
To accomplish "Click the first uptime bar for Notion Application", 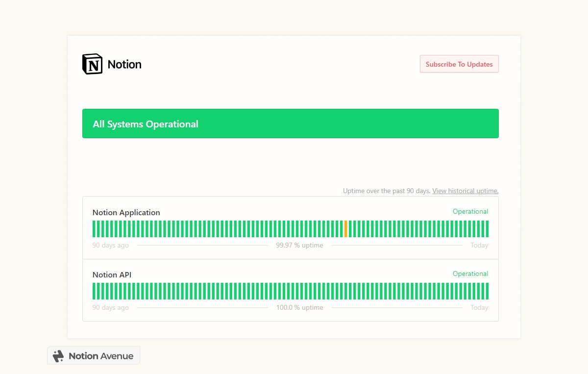I will (94, 228).
